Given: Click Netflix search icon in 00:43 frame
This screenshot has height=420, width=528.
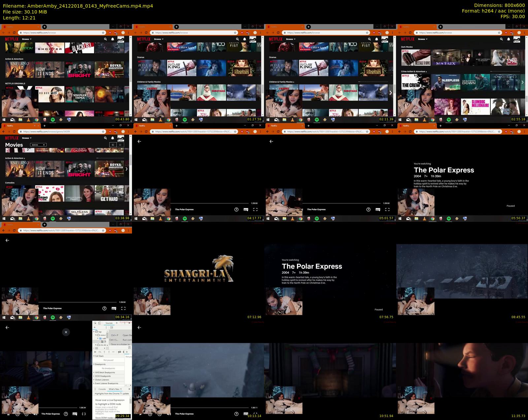Looking at the screenshot, I should [105, 39].
